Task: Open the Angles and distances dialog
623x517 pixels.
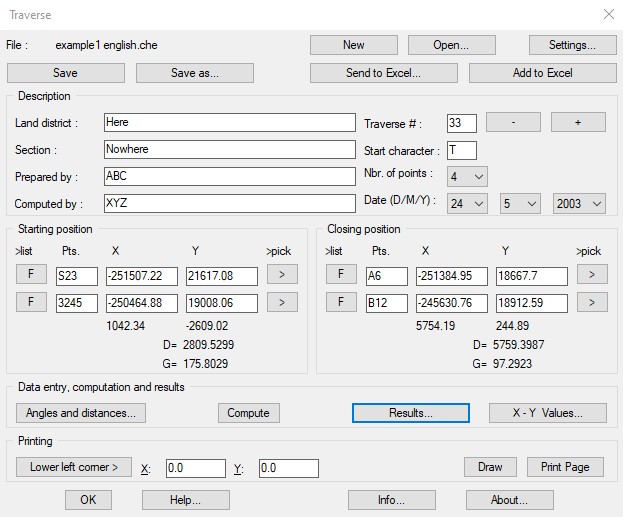Action: (81, 413)
